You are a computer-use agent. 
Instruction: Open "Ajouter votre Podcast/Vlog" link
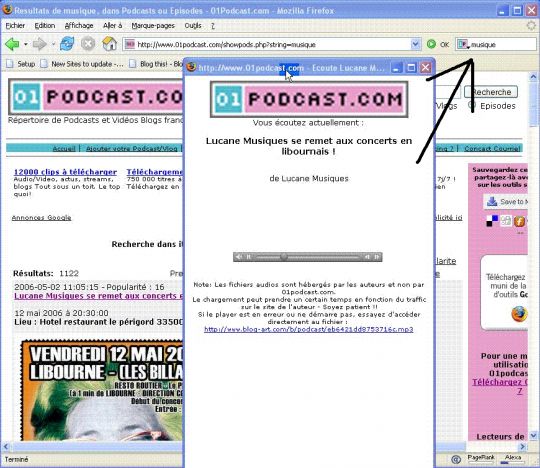click(x=132, y=148)
